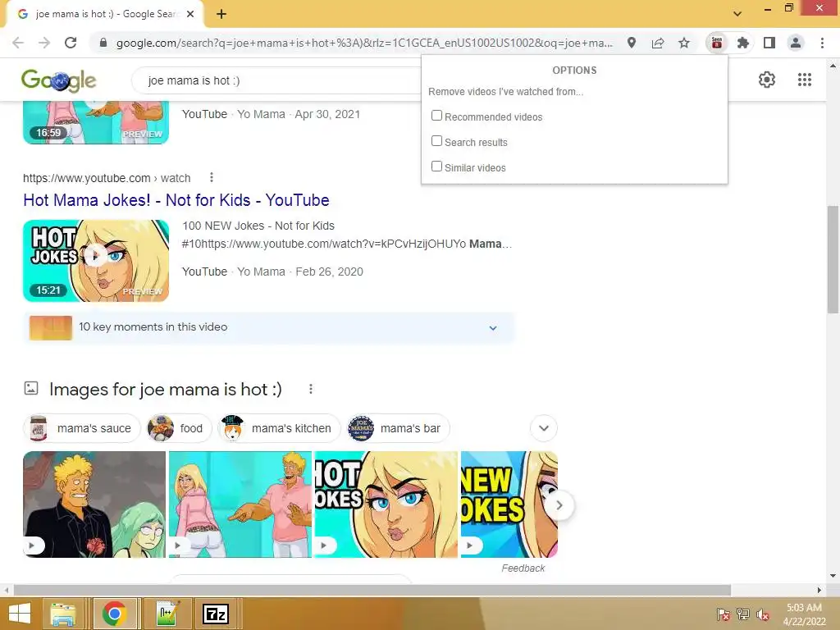
Task: Enable the Similar videos checkbox
Action: (x=436, y=167)
